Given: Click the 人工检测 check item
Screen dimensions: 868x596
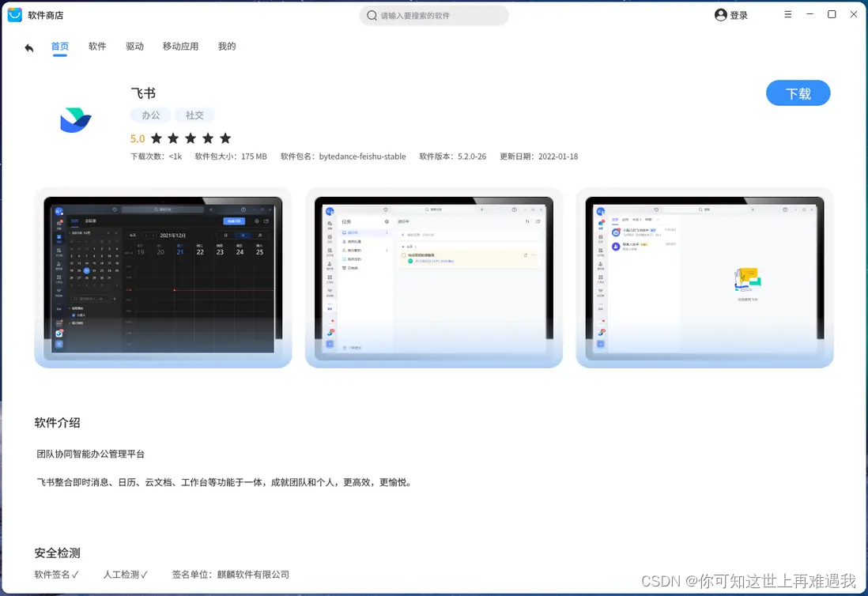Looking at the screenshot, I should point(125,575).
